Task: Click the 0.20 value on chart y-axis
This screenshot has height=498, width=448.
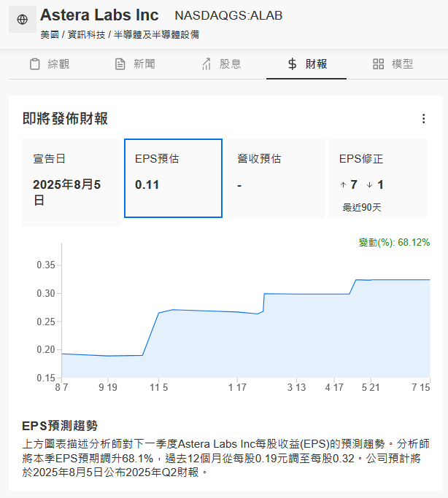Action: [x=46, y=349]
